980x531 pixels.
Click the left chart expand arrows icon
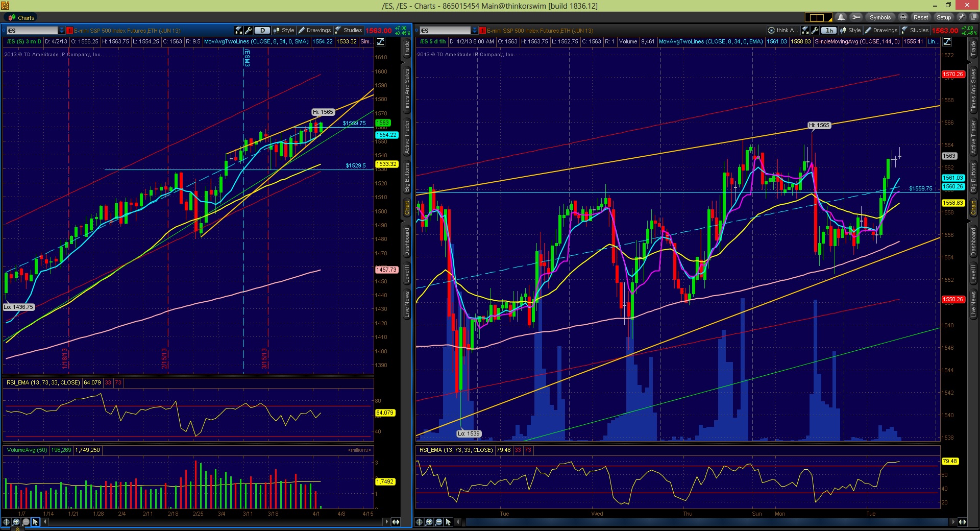tap(239, 30)
